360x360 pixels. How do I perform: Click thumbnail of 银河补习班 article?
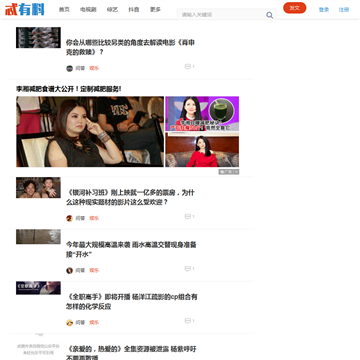pos(38,188)
